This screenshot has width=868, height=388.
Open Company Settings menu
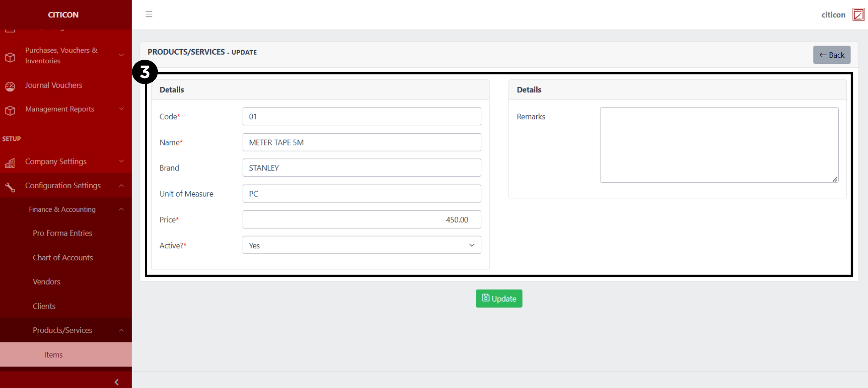(56, 162)
